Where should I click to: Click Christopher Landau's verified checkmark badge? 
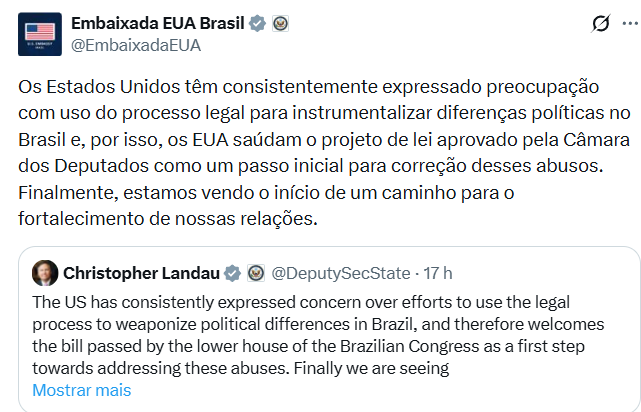pyautogui.click(x=232, y=273)
